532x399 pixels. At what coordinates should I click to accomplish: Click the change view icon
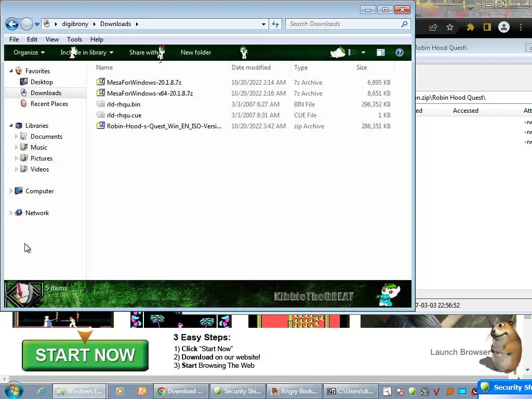point(352,52)
